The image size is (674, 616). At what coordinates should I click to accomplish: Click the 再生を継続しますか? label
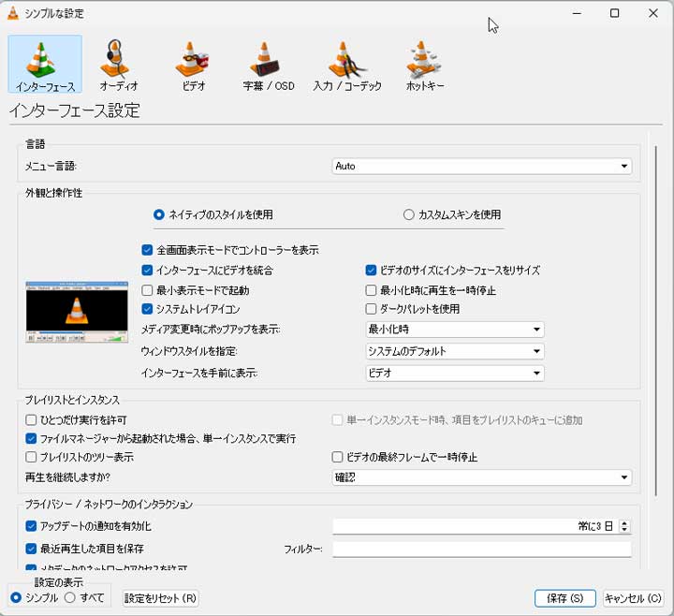(68, 477)
